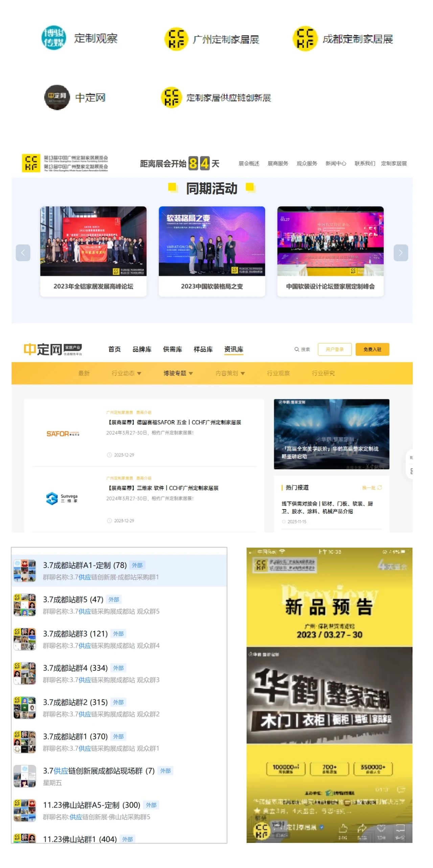The width and height of the screenshot is (433, 868).
Task: Click the SAFOR brand logo
Action: 63,433
